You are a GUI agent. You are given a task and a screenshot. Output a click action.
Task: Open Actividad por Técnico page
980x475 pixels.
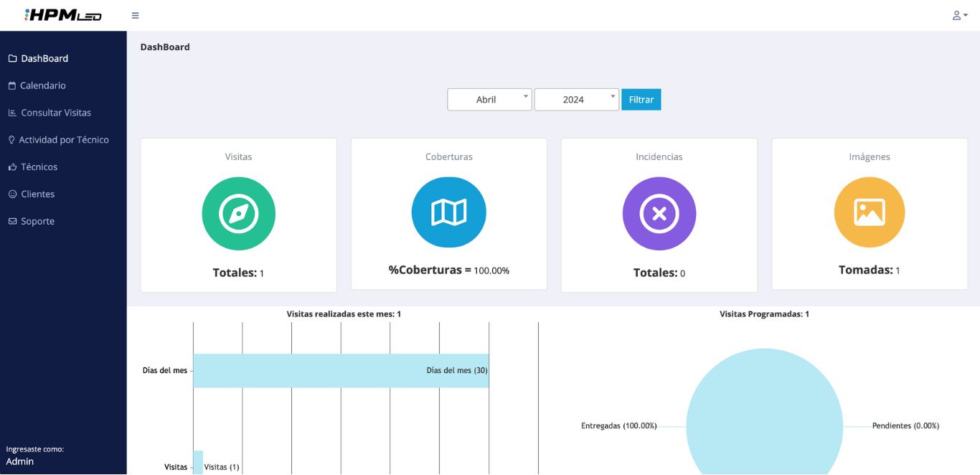[x=64, y=140]
